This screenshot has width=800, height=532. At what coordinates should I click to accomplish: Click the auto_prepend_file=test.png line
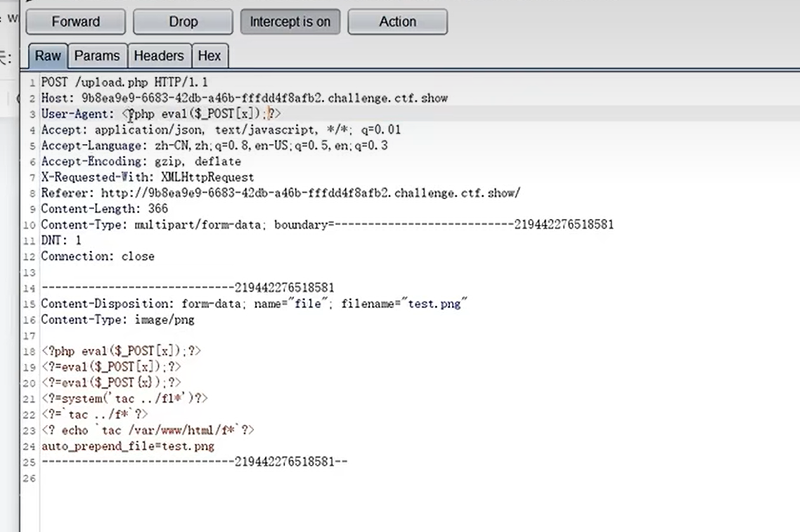(x=128, y=446)
